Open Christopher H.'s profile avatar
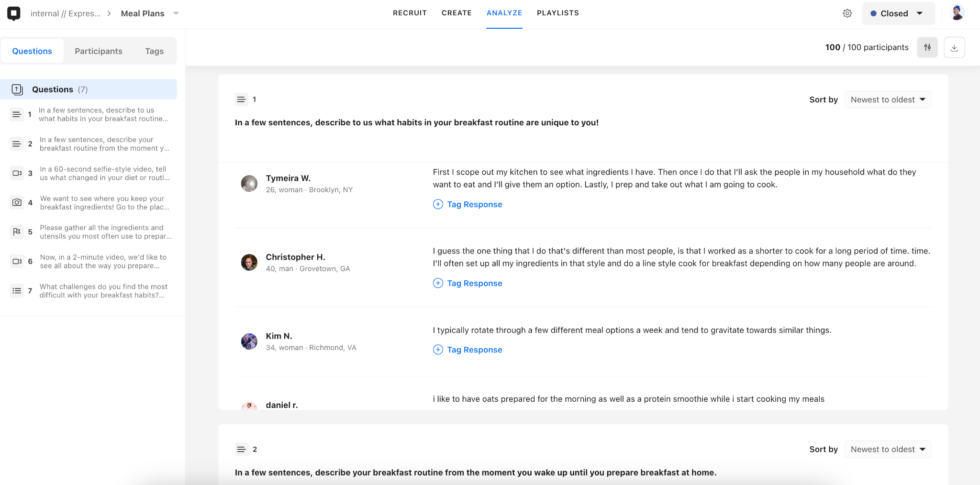 point(249,263)
